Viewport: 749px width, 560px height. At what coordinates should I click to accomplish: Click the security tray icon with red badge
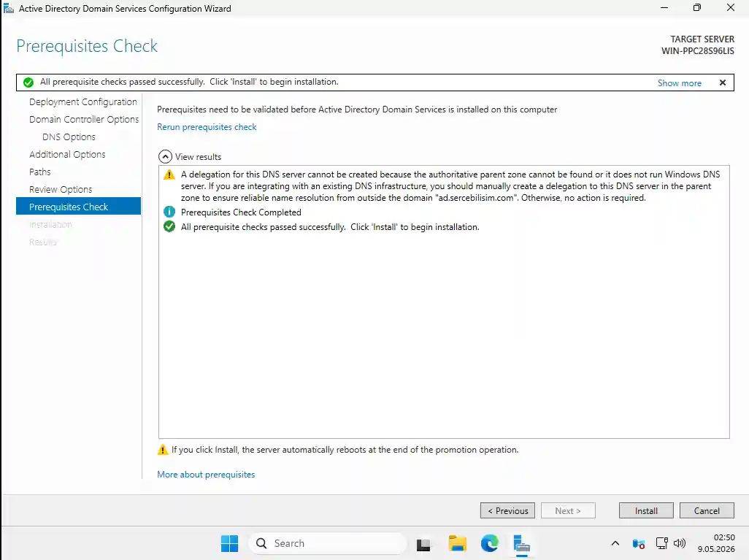[638, 543]
